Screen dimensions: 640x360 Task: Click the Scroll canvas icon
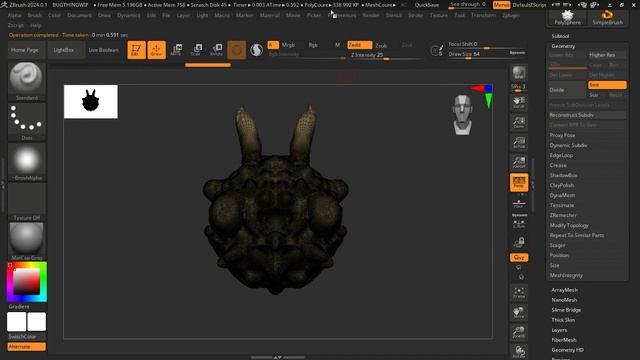(x=519, y=102)
